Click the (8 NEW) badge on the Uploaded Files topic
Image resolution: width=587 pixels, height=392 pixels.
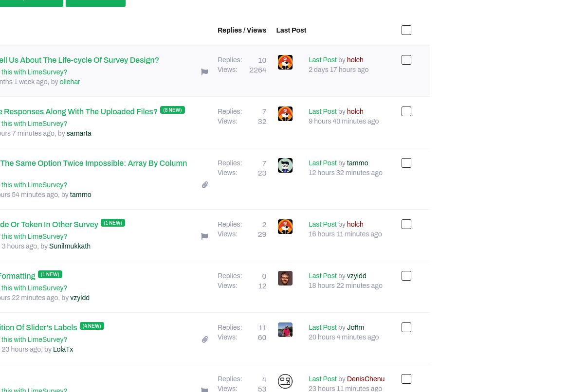tap(172, 110)
